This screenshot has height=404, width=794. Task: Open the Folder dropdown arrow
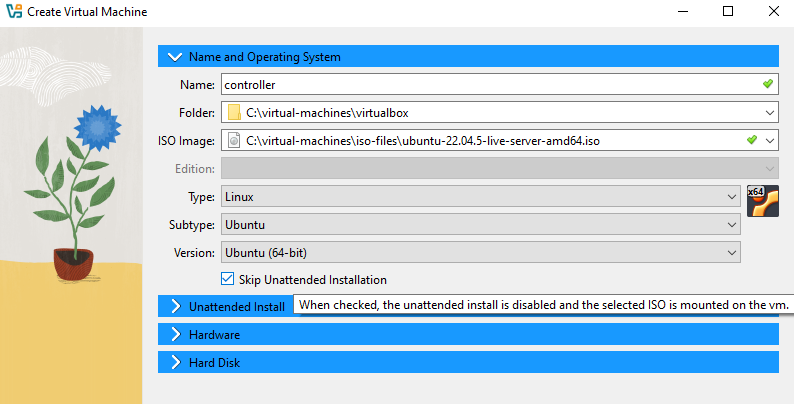pos(768,113)
